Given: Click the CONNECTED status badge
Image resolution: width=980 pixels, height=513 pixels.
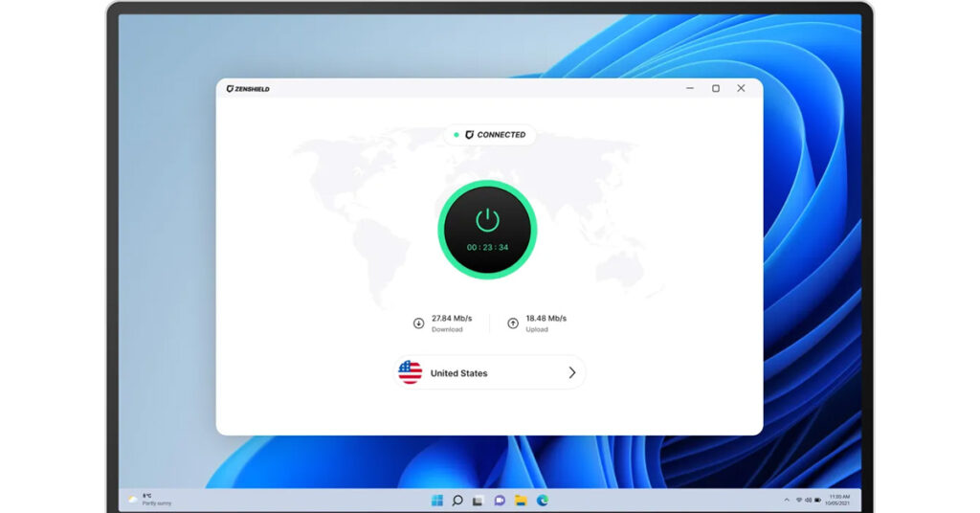Looking at the screenshot, I should (x=490, y=135).
